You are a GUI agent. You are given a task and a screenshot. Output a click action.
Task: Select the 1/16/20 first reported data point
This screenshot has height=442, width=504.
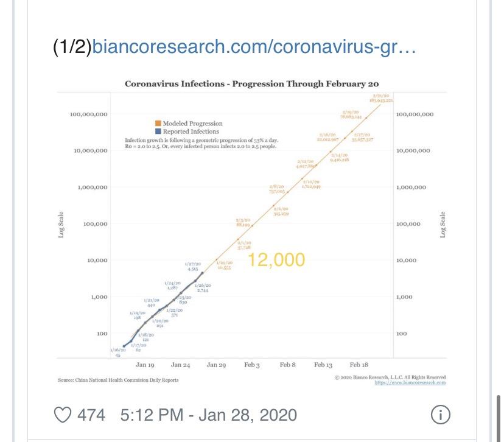click(x=124, y=346)
